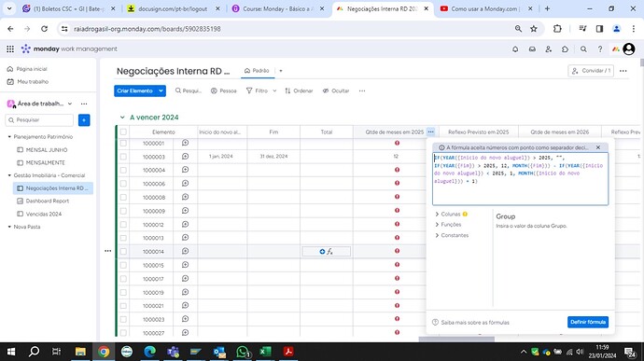This screenshot has height=361, width=644.
Task: Check the box for element 1000003
Action: [123, 157]
